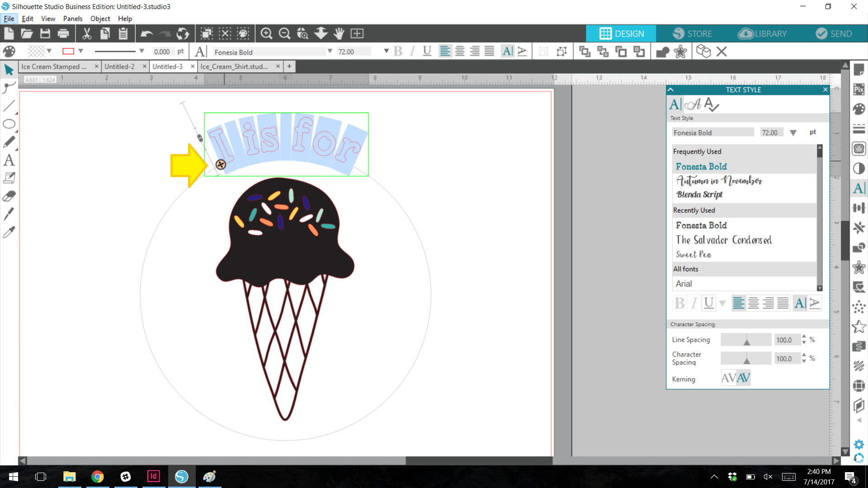Choose Blenda Script font from list
868x488 pixels.
pos(699,194)
